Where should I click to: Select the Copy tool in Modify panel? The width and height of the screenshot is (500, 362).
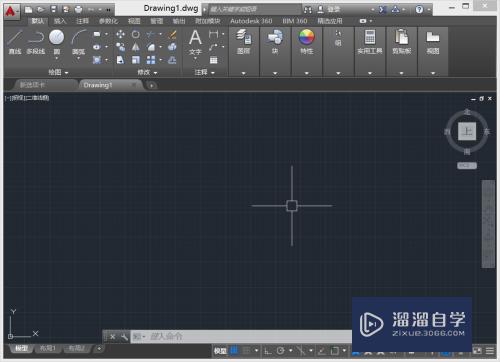(x=120, y=47)
